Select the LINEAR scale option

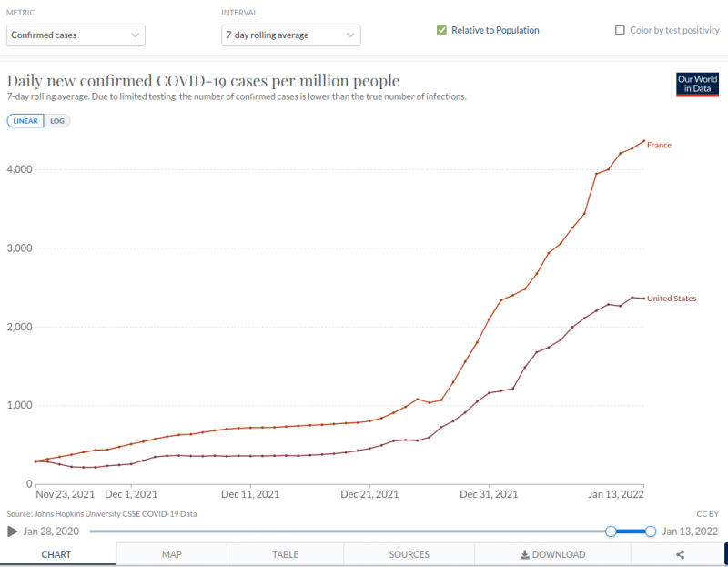(25, 120)
